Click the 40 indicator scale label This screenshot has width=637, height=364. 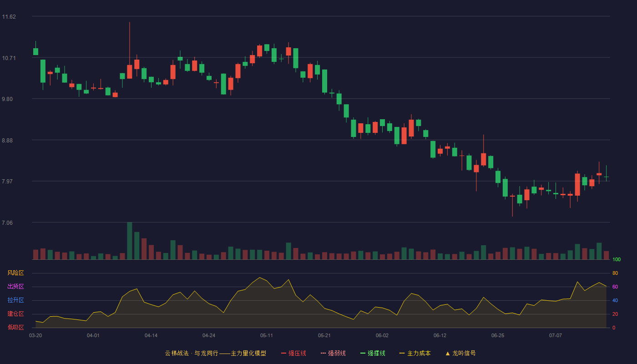[x=615, y=300]
